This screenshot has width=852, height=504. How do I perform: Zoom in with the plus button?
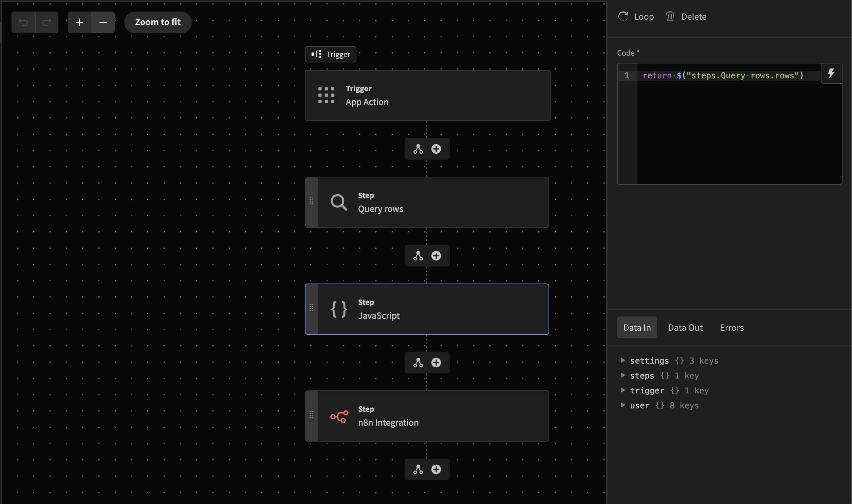[x=79, y=22]
